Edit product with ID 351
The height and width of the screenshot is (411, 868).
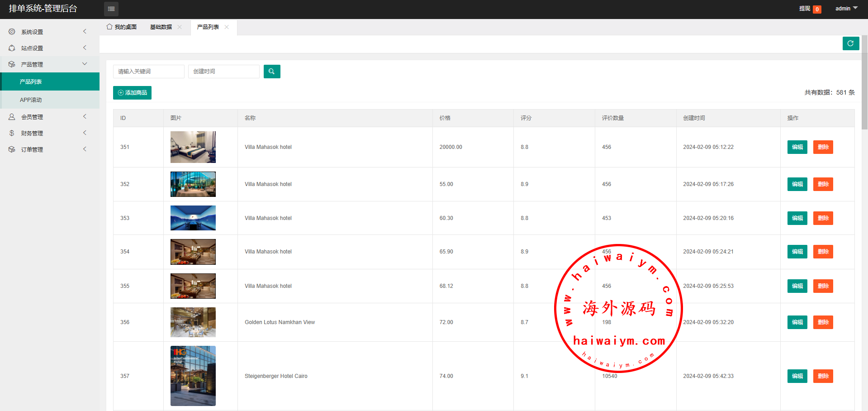797,147
